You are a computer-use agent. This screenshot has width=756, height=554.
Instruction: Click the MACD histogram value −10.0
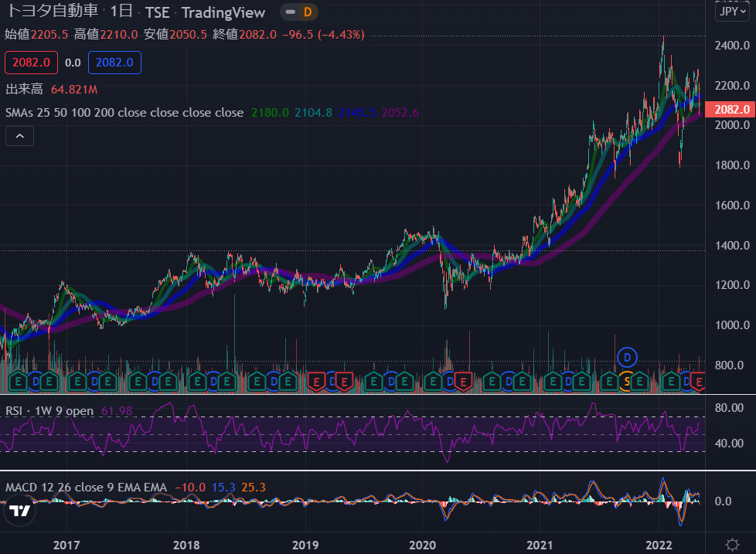pos(190,488)
